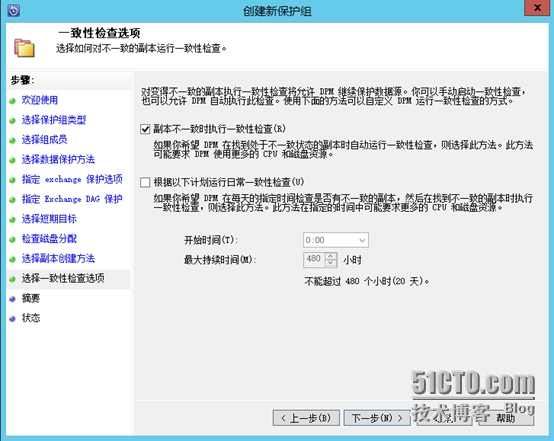The image size is (554, 441).
Task: Click the folder icon in wizard header
Action: click(24, 48)
